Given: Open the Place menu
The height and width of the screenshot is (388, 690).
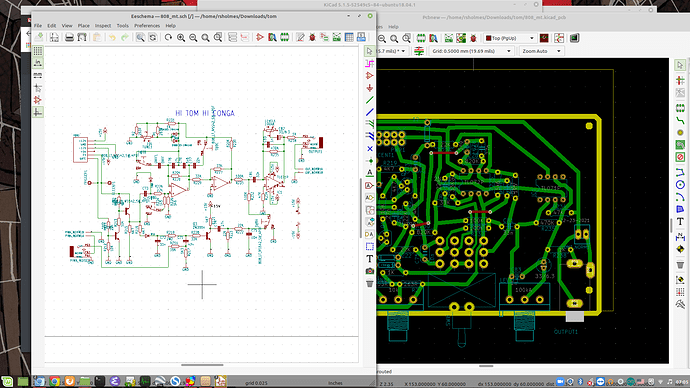Looking at the screenshot, I should click(x=84, y=26).
